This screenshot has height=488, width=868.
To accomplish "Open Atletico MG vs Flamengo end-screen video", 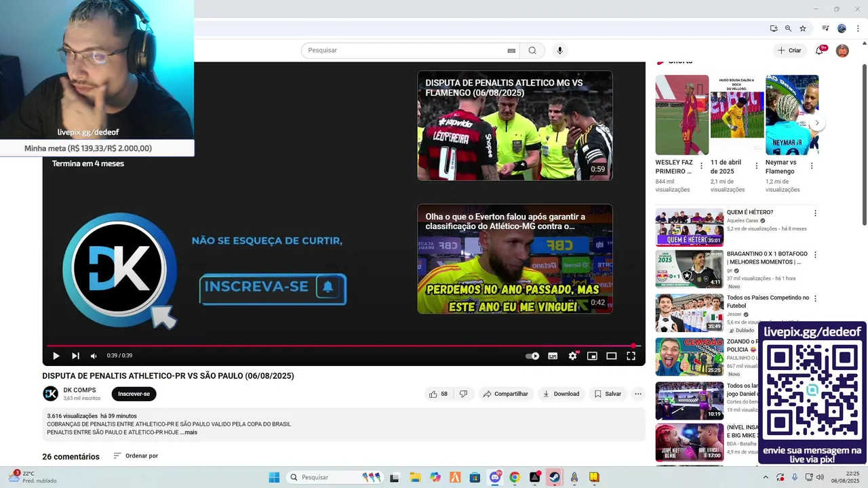I will point(515,125).
